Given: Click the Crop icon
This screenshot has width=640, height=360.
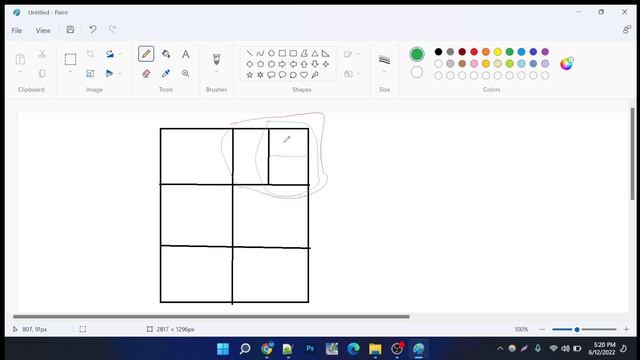Looking at the screenshot, I should click(90, 54).
